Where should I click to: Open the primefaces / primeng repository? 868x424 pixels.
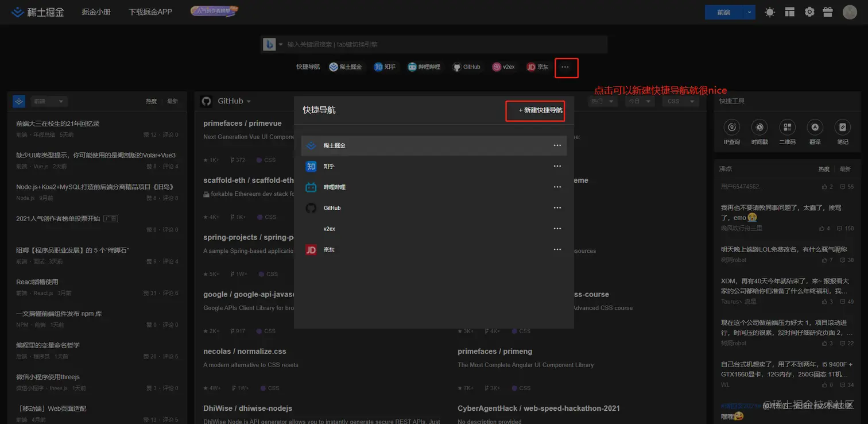click(x=495, y=351)
